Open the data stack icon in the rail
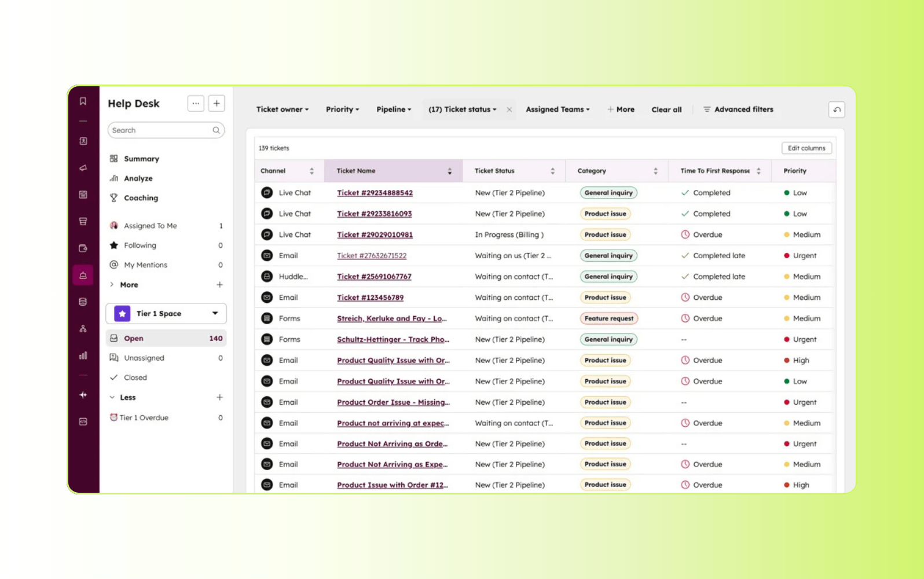This screenshot has width=924, height=579. pyautogui.click(x=83, y=302)
